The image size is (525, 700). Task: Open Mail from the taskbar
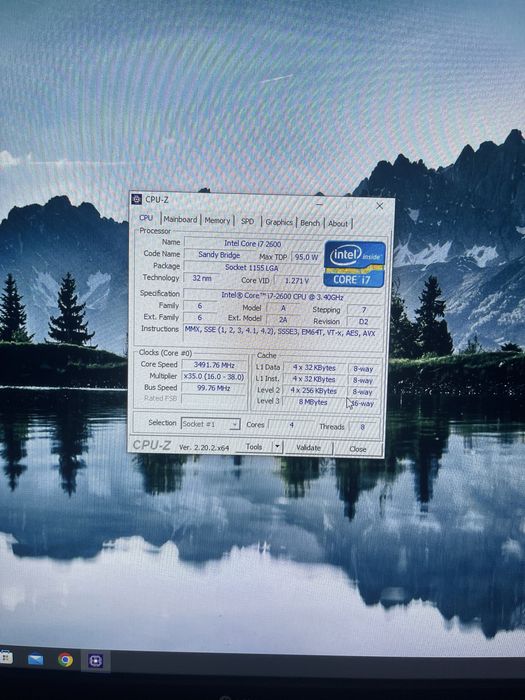(35, 659)
